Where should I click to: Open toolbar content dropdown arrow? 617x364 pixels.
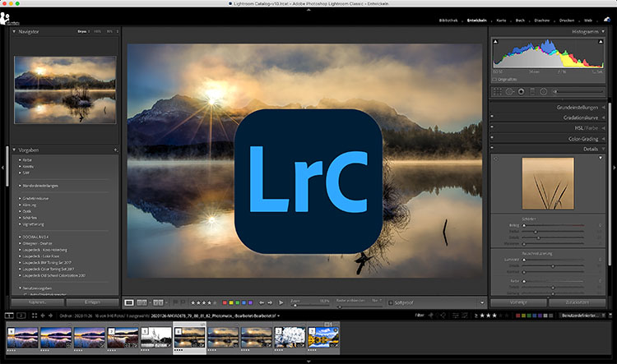point(482,302)
